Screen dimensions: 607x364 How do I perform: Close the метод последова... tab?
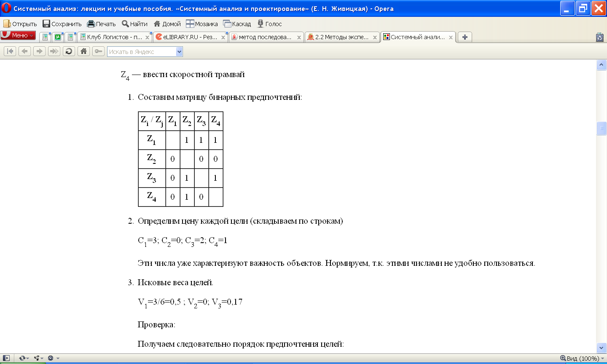click(299, 37)
